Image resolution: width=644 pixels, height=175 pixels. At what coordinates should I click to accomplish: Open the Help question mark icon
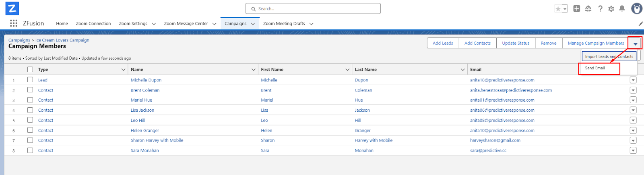(x=600, y=8)
